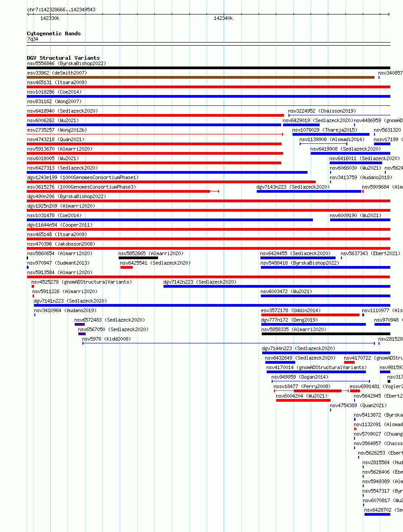Click the 7q34 cytogenetic band label
Image resolution: width=403 pixels, height=532 pixels.
[x=33, y=39]
